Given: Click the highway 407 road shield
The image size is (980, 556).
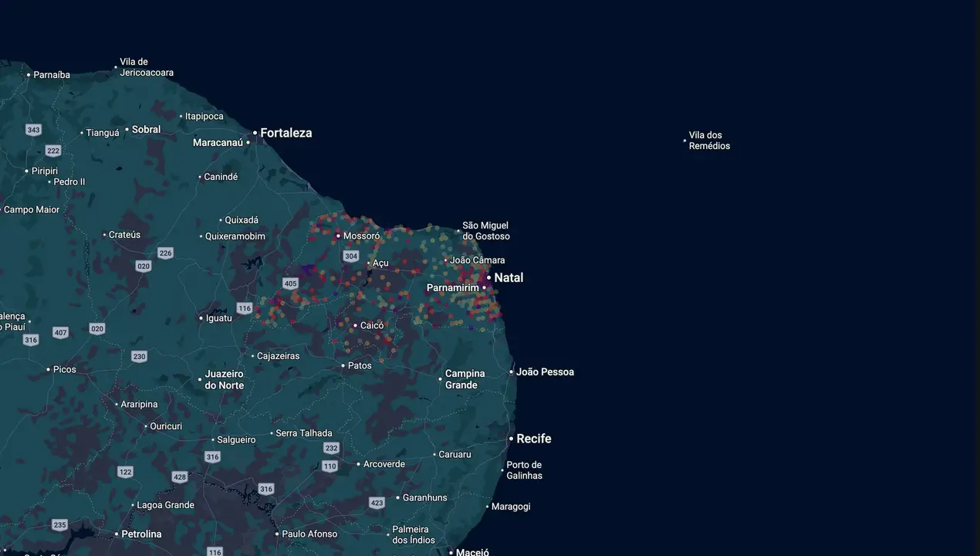Looking at the screenshot, I should [x=61, y=333].
